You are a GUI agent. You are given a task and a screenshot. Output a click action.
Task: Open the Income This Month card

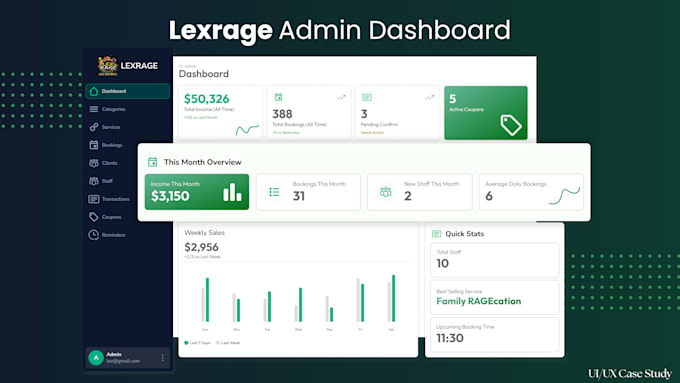(197, 192)
